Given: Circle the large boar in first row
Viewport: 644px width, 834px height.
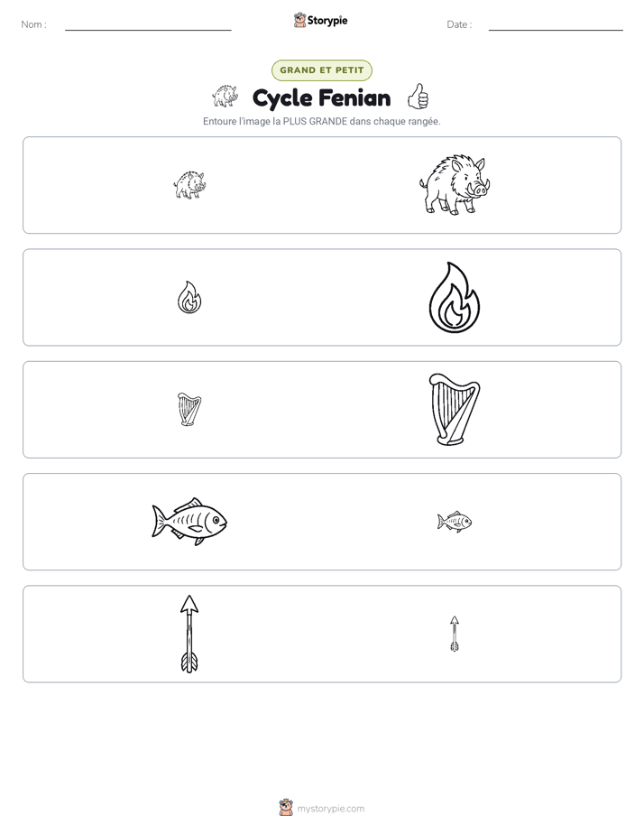Looking at the screenshot, I should (455, 185).
